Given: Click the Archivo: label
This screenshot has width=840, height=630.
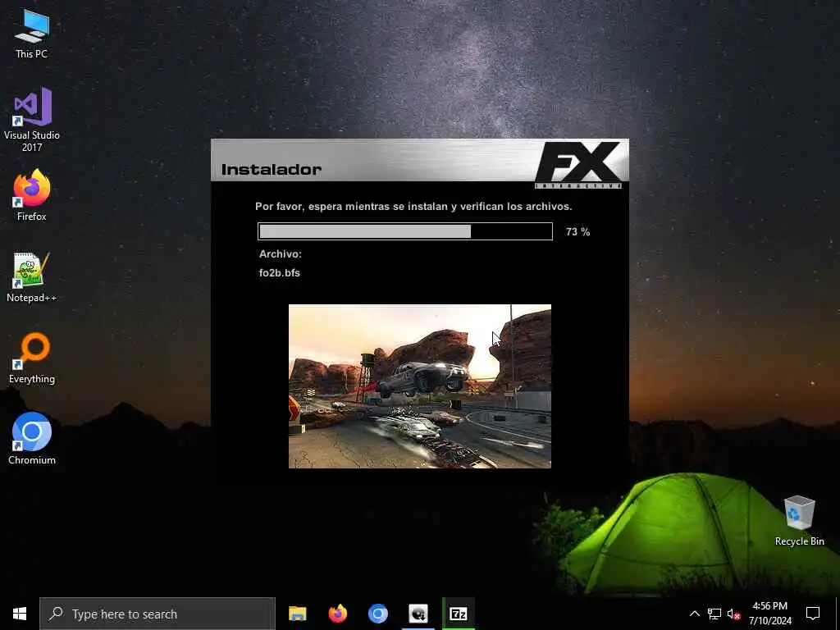Looking at the screenshot, I should (x=281, y=254).
